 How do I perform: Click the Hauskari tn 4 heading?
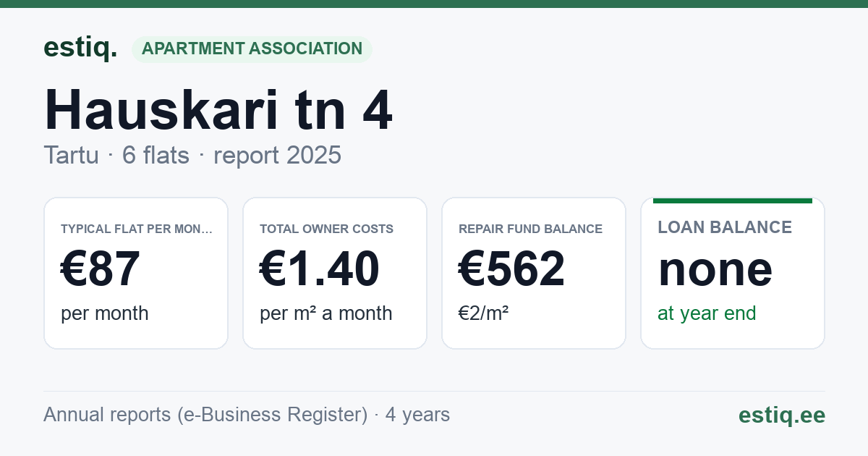[x=218, y=111]
